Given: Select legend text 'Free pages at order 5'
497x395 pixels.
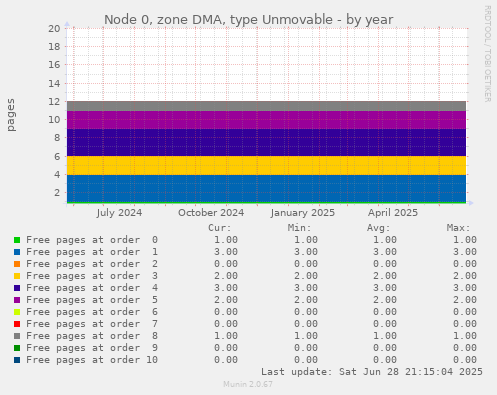Looking at the screenshot, I should (x=92, y=300).
